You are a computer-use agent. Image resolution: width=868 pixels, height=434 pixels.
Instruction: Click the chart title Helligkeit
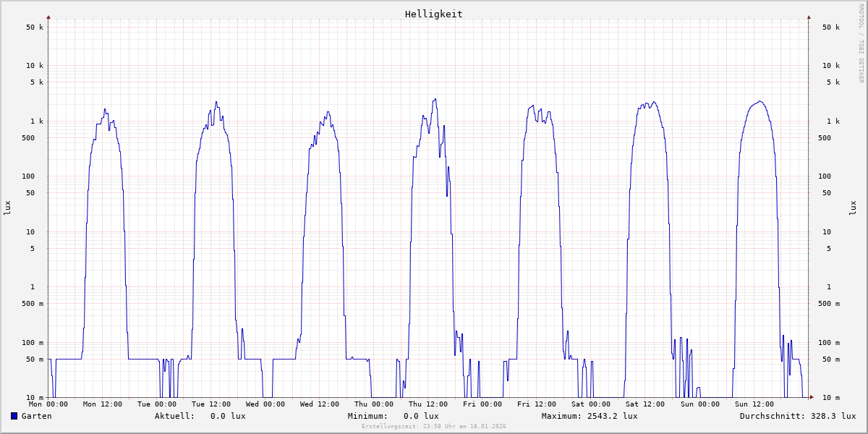(434, 14)
